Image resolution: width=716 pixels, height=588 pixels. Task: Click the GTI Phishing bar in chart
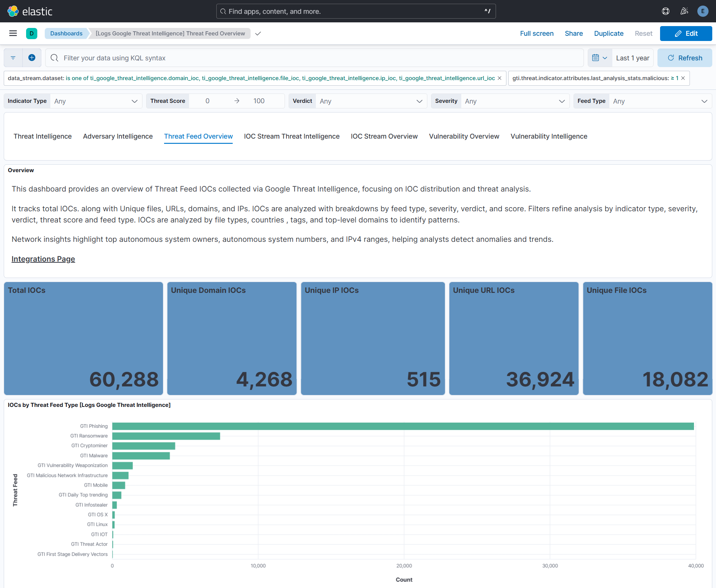403,426
